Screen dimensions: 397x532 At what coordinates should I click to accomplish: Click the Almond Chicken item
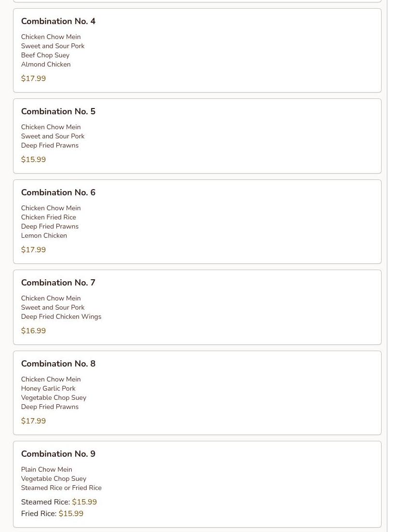pos(46,64)
